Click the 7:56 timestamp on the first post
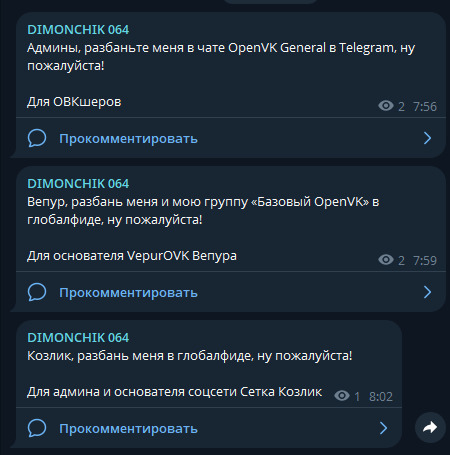The width and height of the screenshot is (450, 455). pyautogui.click(x=425, y=107)
